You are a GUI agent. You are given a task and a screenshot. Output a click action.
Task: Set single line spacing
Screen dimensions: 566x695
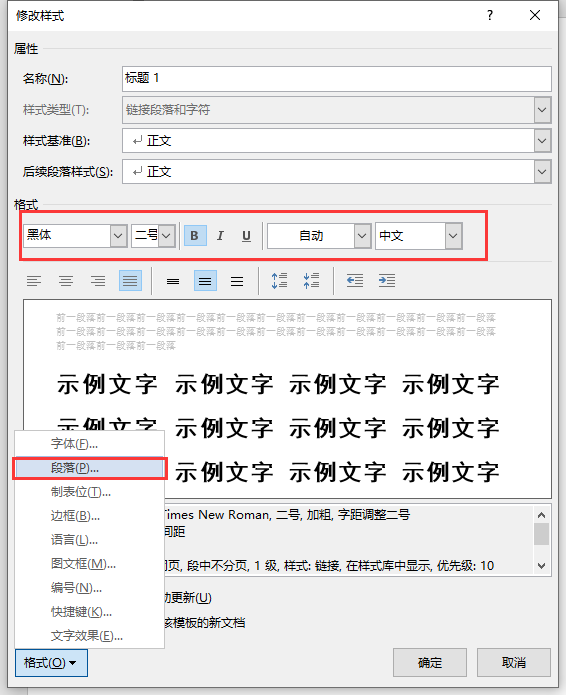173,281
